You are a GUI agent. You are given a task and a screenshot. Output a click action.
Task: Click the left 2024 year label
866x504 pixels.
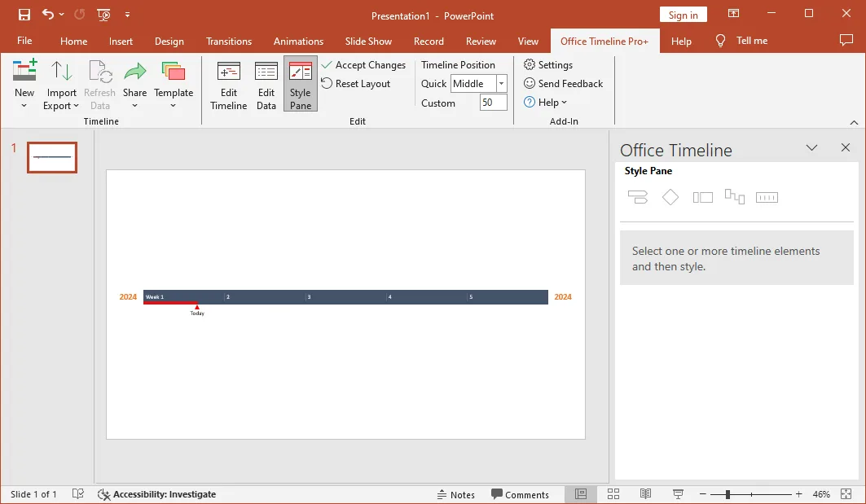point(128,297)
